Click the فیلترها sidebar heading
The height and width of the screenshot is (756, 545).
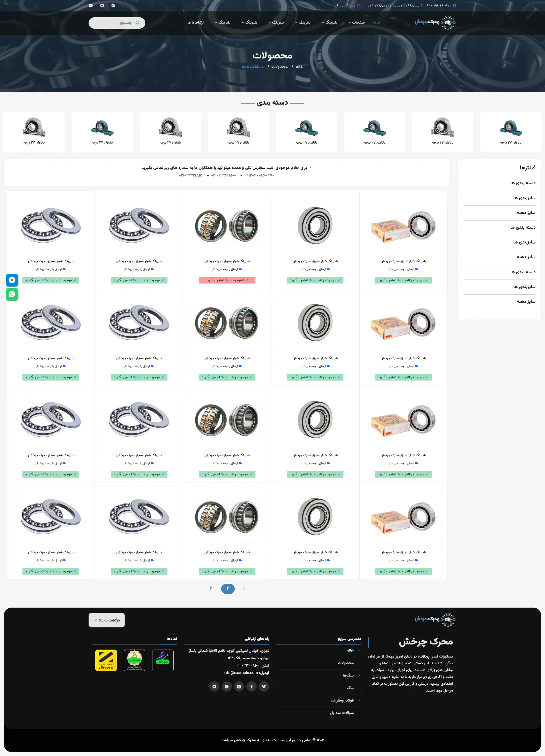528,168
